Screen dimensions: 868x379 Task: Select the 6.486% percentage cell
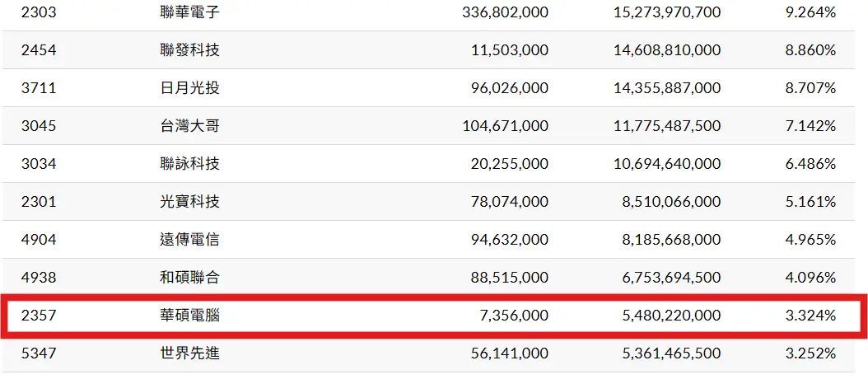(x=811, y=164)
